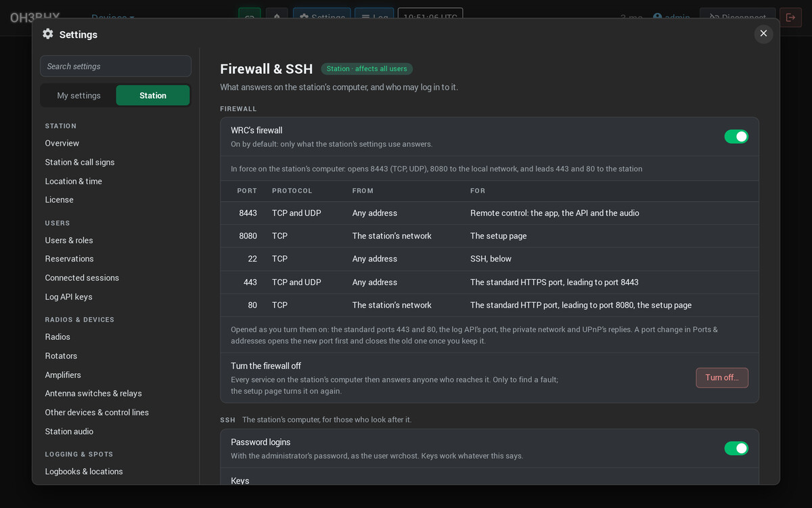Click 'The standard HTTPS port, leading to port 8443'
812x508 pixels.
tap(554, 282)
